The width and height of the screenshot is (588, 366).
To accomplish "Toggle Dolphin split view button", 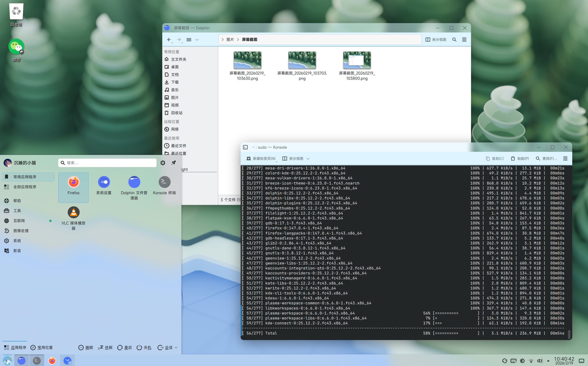I will pyautogui.click(x=436, y=40).
